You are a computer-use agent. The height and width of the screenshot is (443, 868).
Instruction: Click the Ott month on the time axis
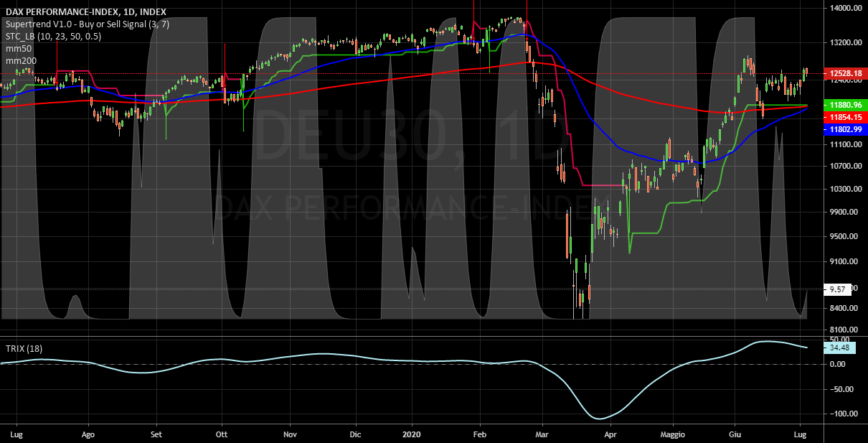coord(222,434)
